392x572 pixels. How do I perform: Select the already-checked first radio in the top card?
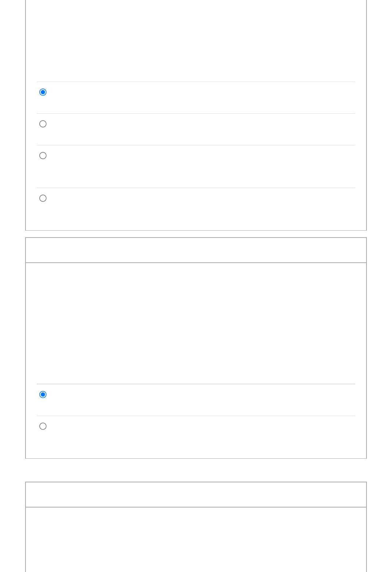point(43,92)
